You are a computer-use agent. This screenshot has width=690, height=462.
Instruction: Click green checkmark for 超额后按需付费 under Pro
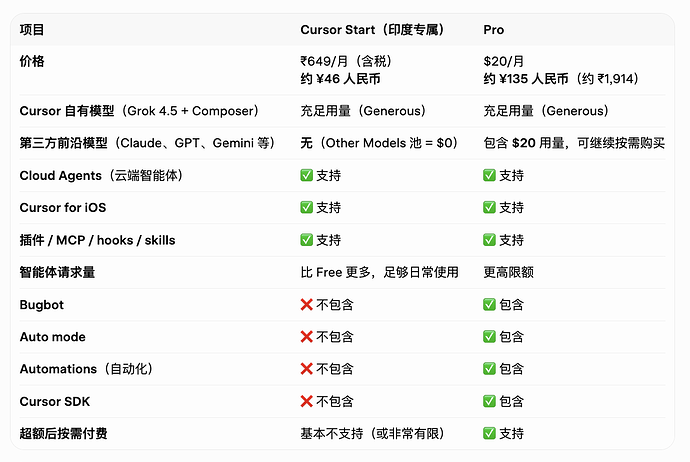(x=489, y=433)
